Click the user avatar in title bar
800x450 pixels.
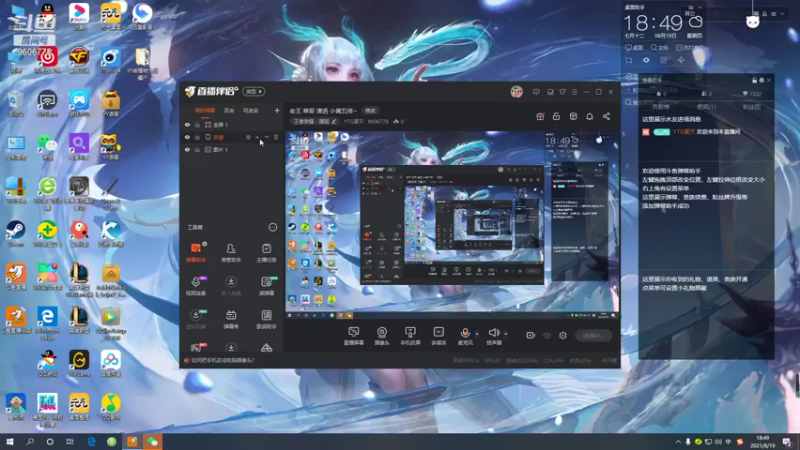click(x=516, y=92)
